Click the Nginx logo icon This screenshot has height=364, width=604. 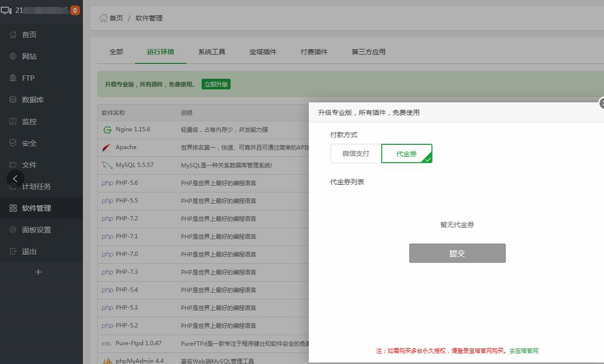[107, 130]
